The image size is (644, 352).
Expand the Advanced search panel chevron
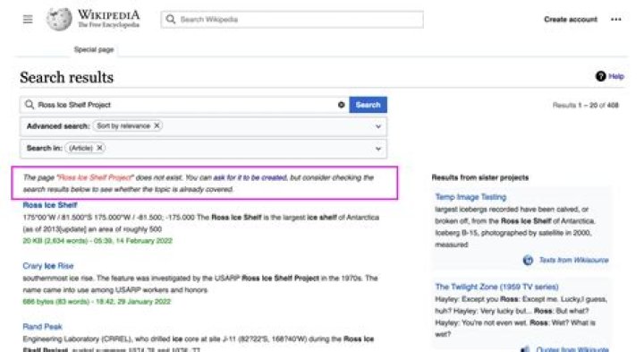point(378,126)
